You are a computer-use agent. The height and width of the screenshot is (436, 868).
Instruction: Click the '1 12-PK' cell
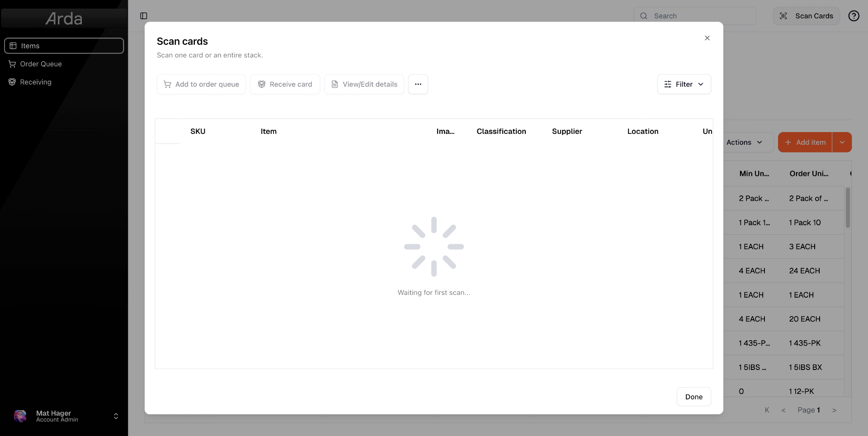click(x=802, y=391)
